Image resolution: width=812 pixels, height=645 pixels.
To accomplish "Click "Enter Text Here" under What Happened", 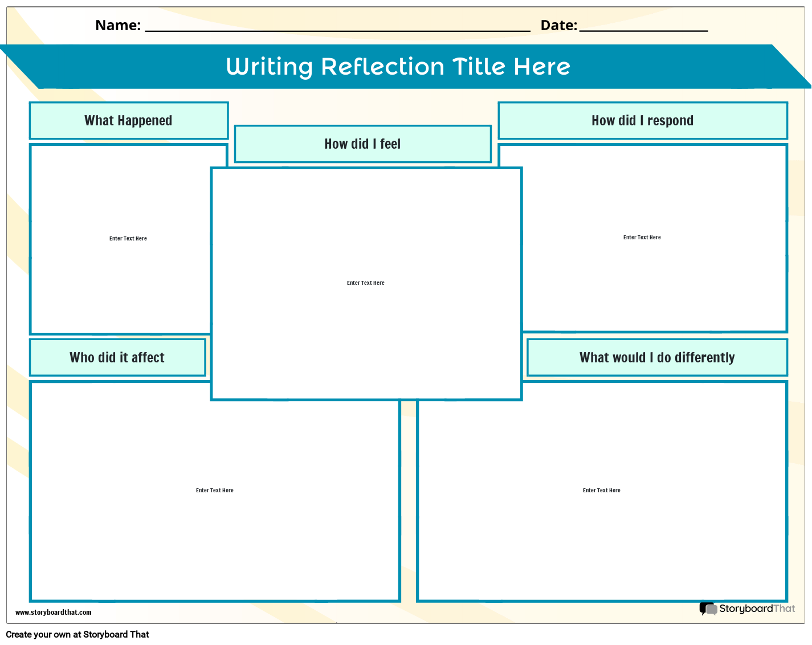I will click(128, 238).
